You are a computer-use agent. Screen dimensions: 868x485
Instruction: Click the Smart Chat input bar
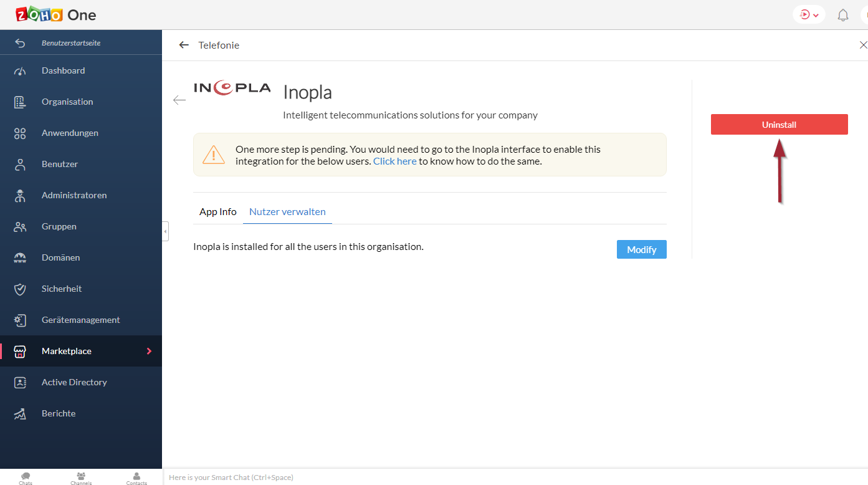[x=515, y=478]
